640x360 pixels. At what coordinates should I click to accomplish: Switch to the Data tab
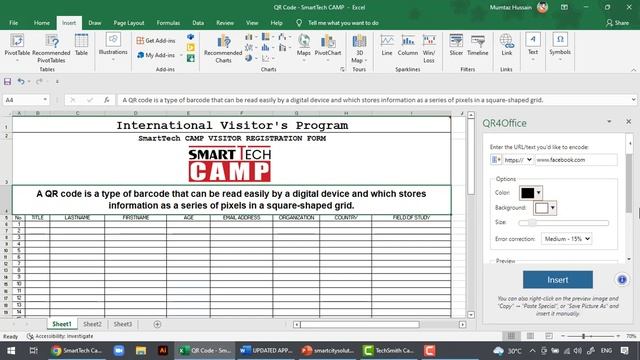(x=198, y=23)
